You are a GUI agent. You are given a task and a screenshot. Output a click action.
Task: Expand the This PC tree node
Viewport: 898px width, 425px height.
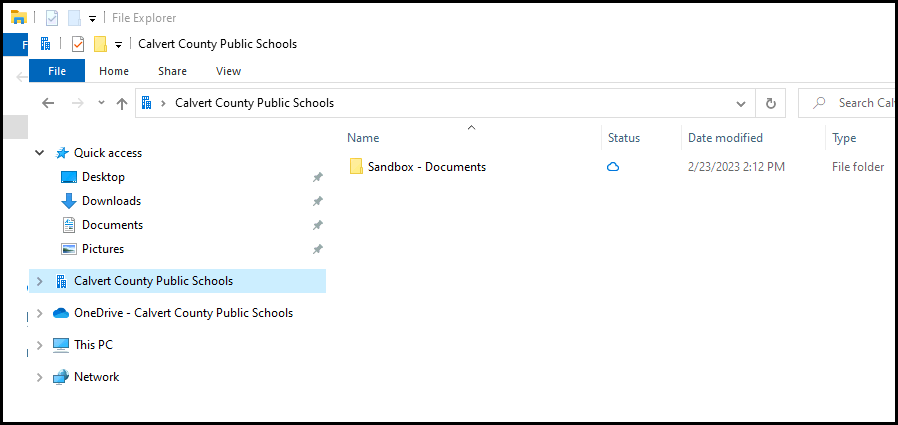[x=40, y=345]
